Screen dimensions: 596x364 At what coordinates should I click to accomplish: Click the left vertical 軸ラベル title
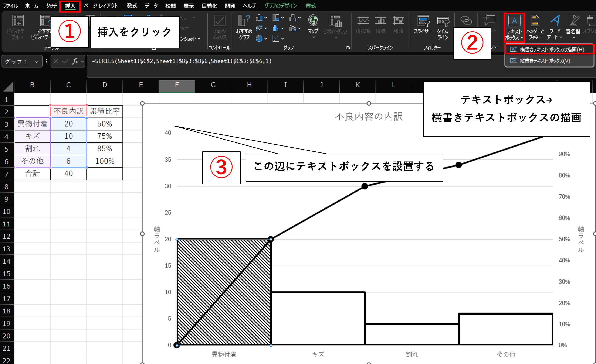[x=157, y=239]
